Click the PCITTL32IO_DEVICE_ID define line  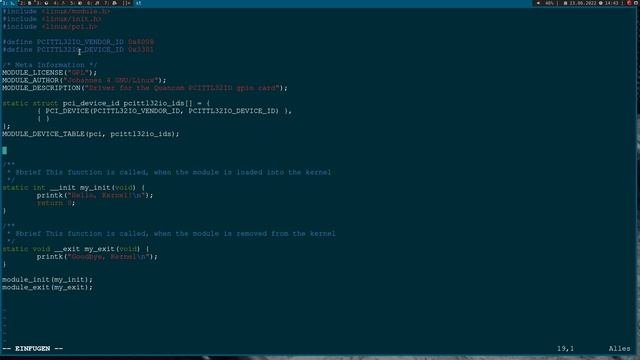[x=78, y=50]
